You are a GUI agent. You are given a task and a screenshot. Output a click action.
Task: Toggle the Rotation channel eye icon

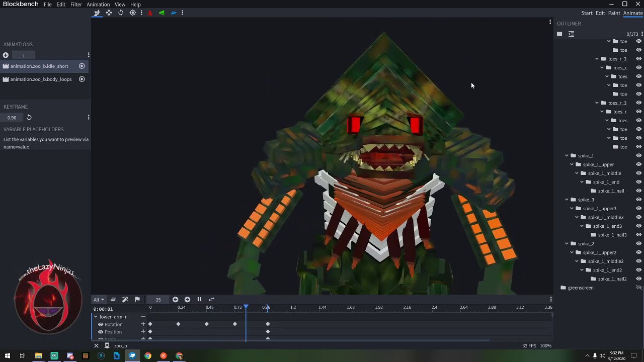101,324
